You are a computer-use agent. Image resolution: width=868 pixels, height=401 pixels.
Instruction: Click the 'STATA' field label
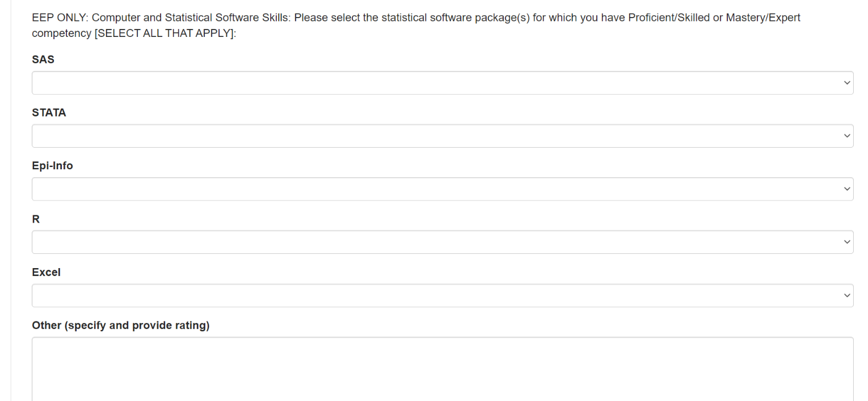[49, 113]
